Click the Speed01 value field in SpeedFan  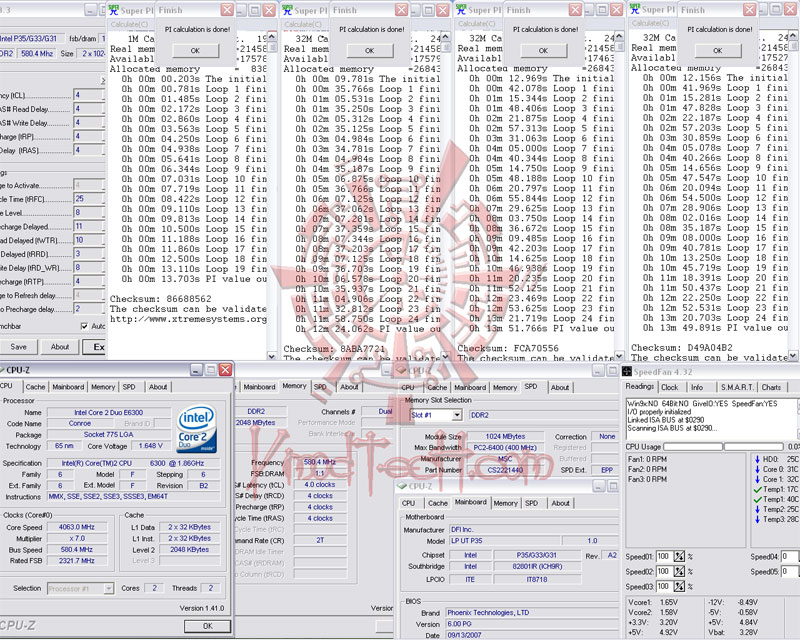click(665, 557)
